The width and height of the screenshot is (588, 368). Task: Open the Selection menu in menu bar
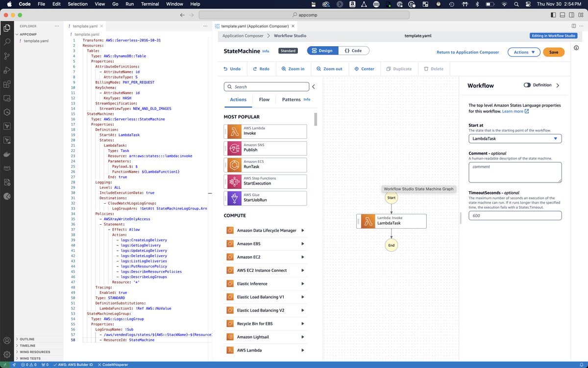[77, 4]
